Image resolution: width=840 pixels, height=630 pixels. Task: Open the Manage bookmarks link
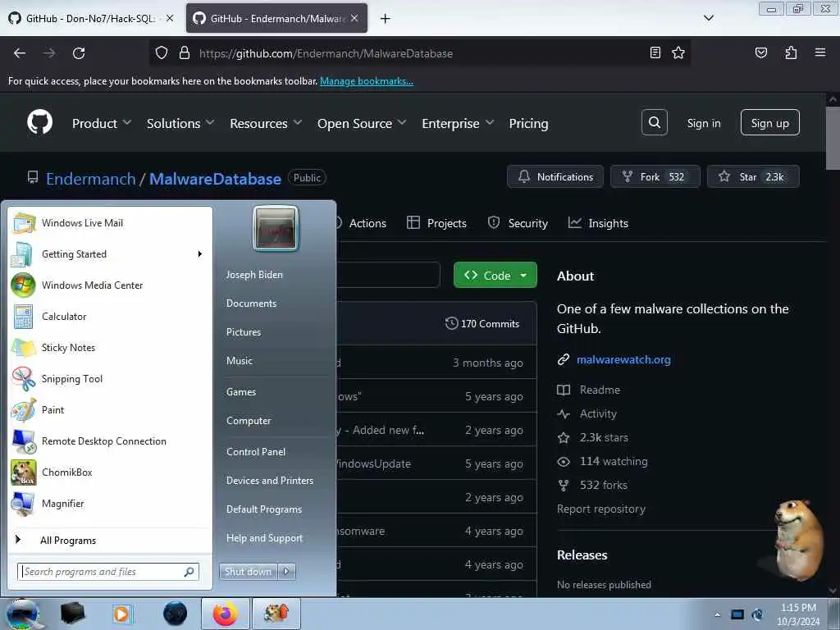(x=367, y=81)
